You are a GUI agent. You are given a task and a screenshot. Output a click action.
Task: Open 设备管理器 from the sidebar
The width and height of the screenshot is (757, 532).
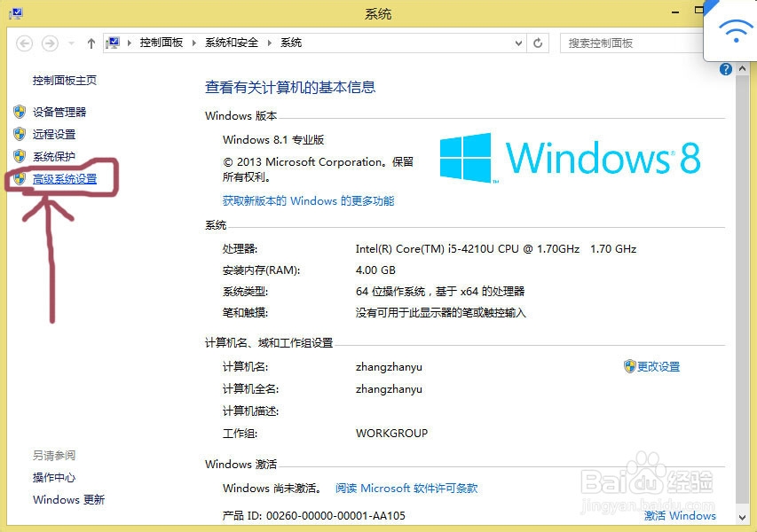click(59, 113)
